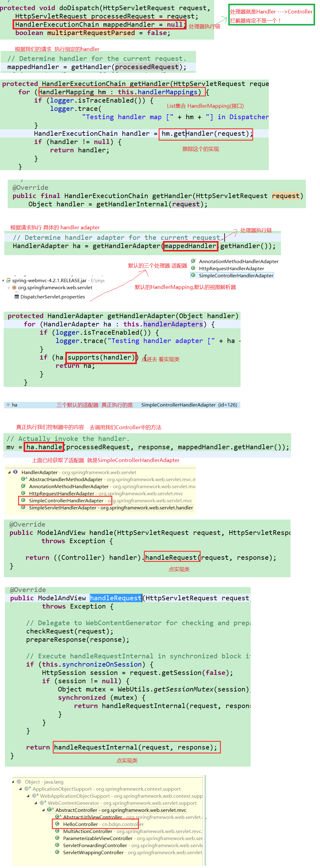Image resolution: width=320 pixels, height=868 pixels.
Task: Click the spring-webmvc-4.2.1.RELEASE.jar jar icon
Action: point(9,280)
